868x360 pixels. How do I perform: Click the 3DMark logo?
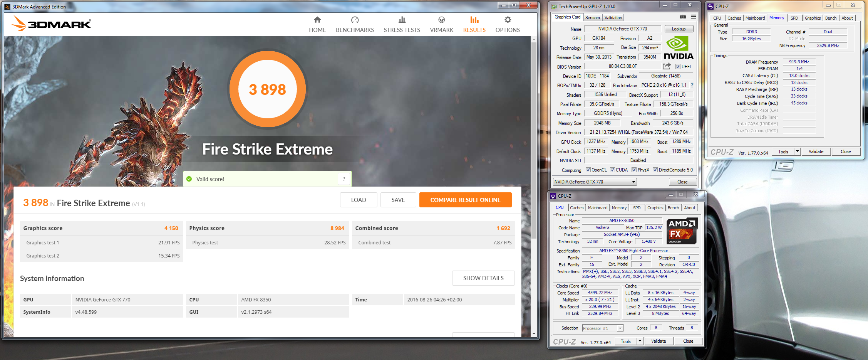point(52,24)
